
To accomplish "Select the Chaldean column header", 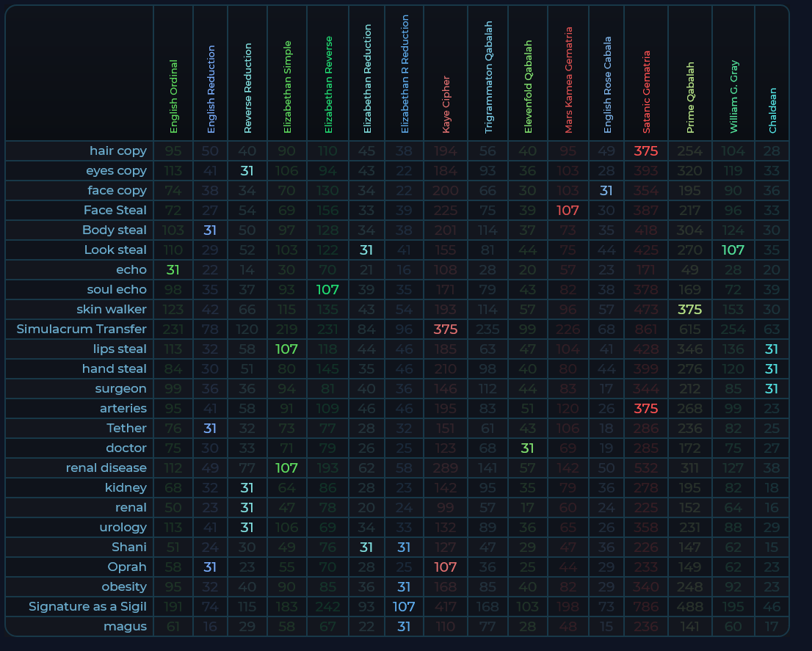I will (x=772, y=110).
